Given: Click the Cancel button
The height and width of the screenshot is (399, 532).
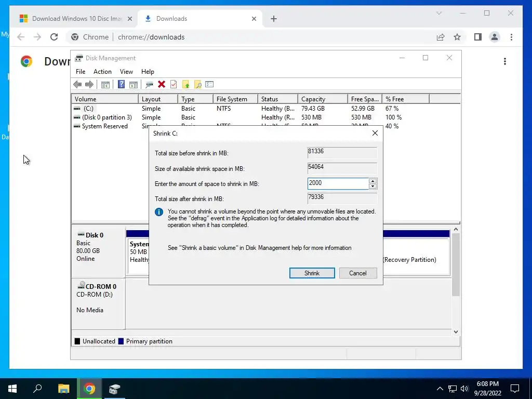Looking at the screenshot, I should [x=358, y=273].
